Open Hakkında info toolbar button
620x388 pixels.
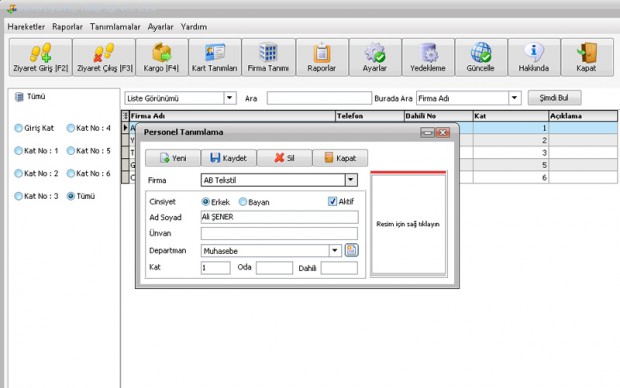[x=534, y=57]
